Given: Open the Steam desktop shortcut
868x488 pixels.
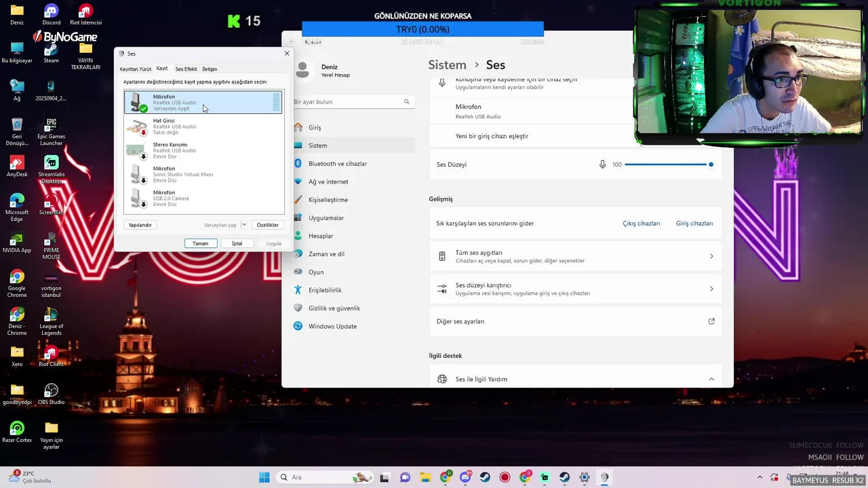Looking at the screenshot, I should (51, 53).
